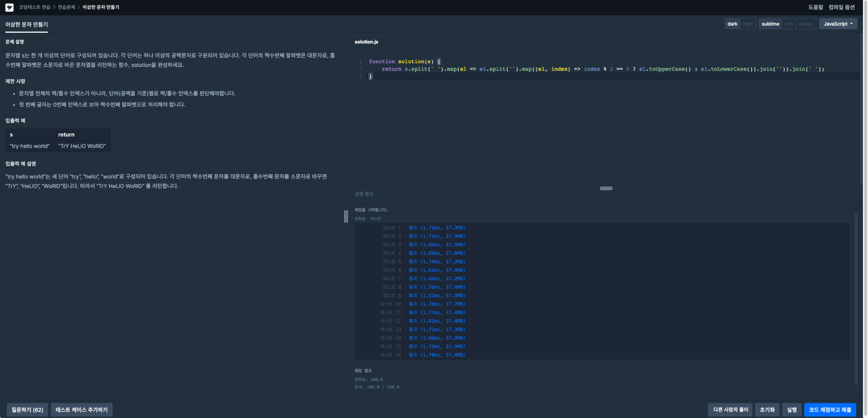Open 연습문제 breadcrumb link
The width and height of the screenshot is (868, 418).
click(66, 7)
